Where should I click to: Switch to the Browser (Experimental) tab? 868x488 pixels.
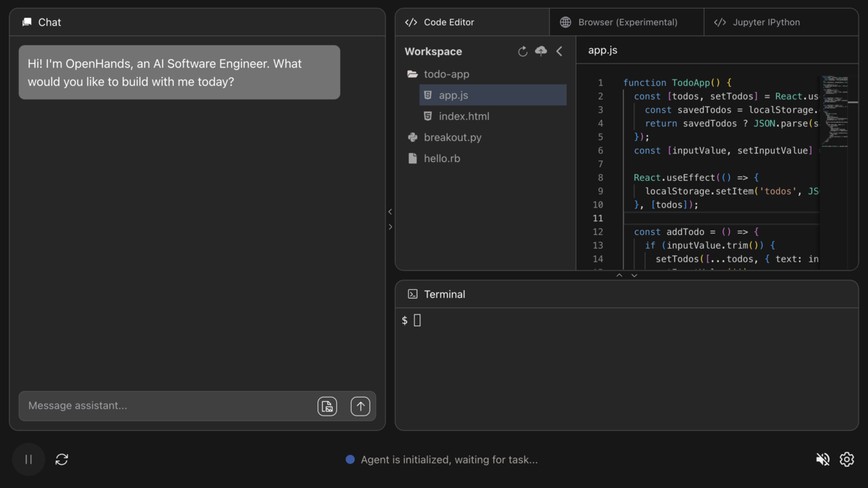626,22
